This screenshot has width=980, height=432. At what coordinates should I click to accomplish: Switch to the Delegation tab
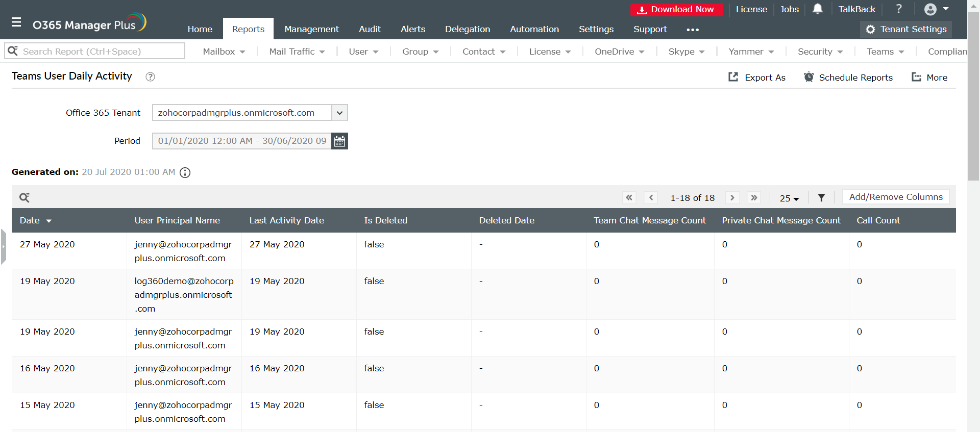[468, 29]
